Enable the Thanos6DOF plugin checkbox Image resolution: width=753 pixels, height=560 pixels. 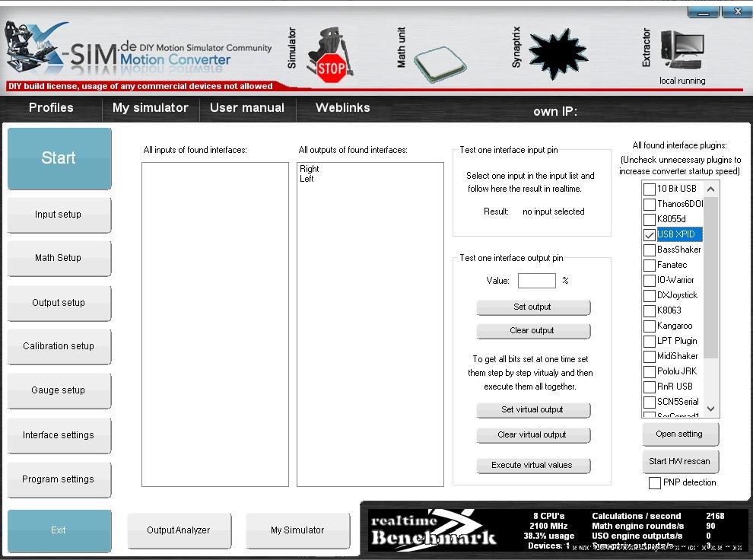tap(650, 204)
